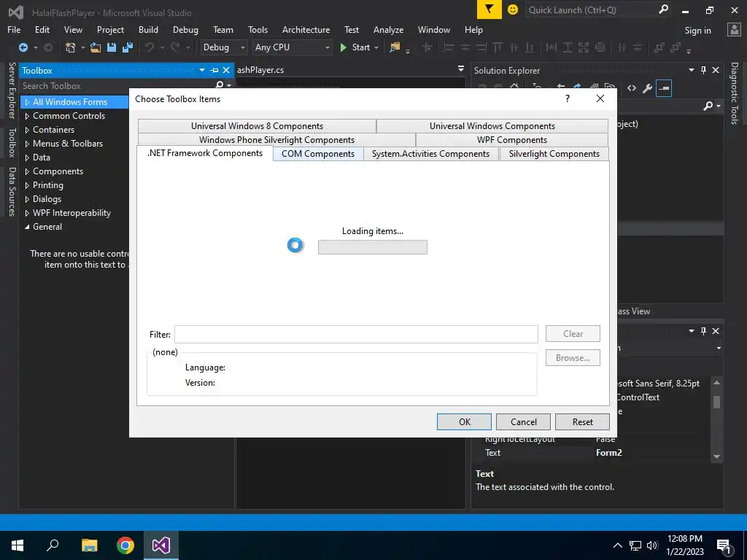Click the Windows Start button
This screenshot has width=747, height=560.
(x=18, y=545)
